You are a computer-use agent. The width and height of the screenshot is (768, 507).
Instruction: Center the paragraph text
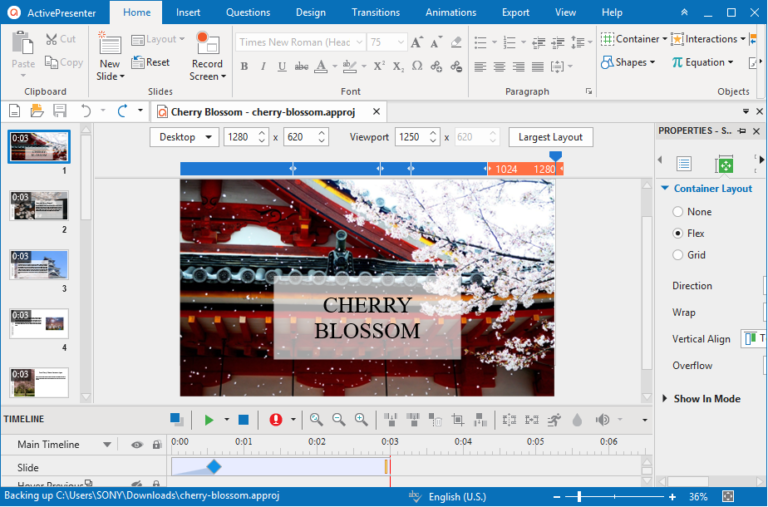(499, 66)
